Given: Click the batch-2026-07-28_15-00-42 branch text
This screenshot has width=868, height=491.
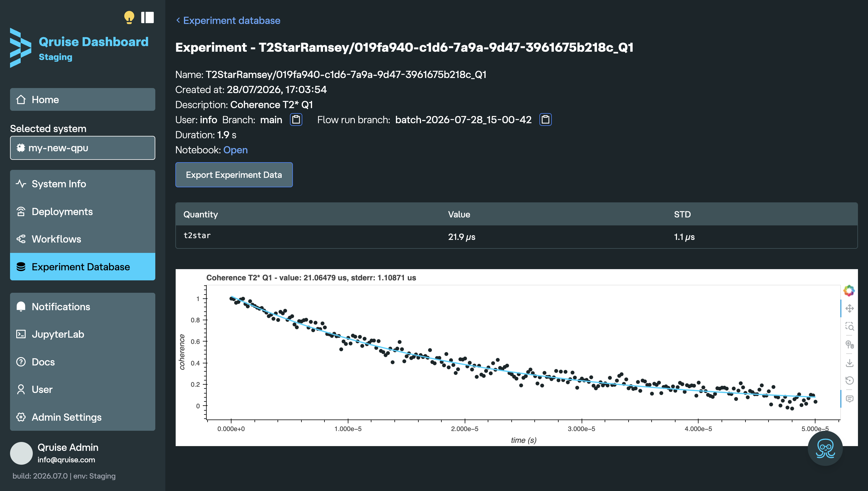Looking at the screenshot, I should [463, 120].
